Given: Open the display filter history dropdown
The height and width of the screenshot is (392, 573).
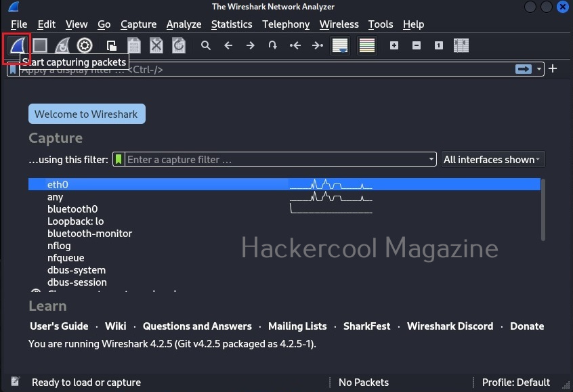Looking at the screenshot, I should 539,69.
